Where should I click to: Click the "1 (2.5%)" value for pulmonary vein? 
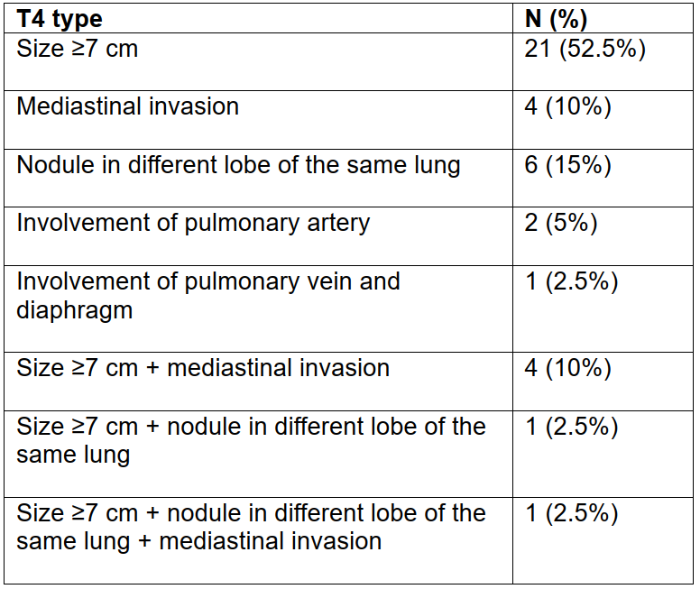click(x=571, y=281)
